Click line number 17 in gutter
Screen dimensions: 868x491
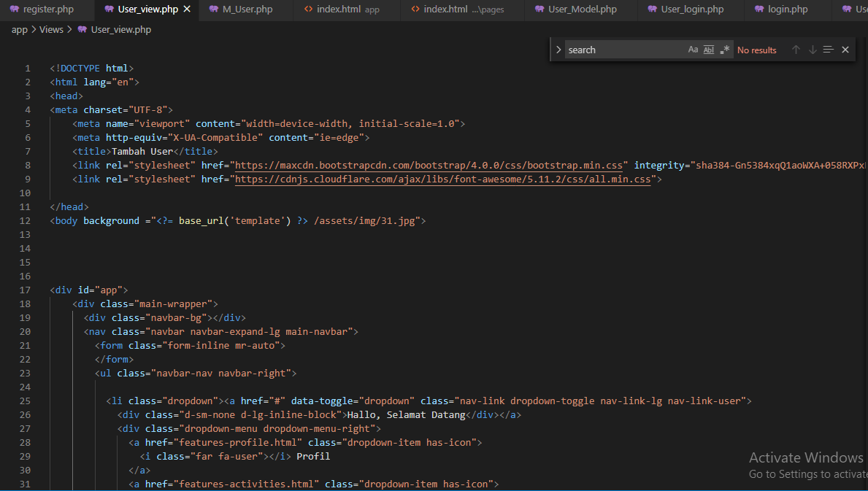25,290
